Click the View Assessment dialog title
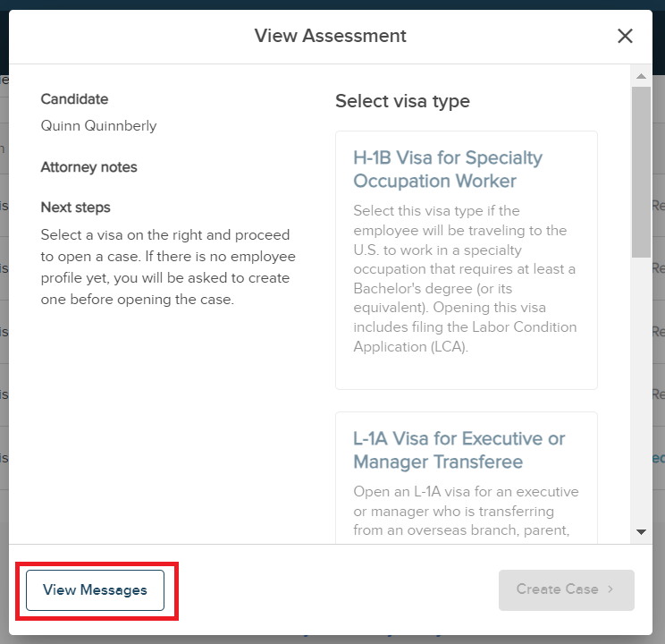This screenshot has height=644, width=665. 330,36
